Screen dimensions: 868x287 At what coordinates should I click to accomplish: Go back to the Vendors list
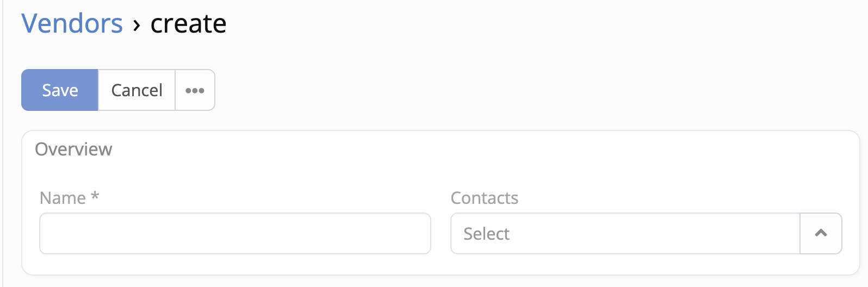coord(72,24)
